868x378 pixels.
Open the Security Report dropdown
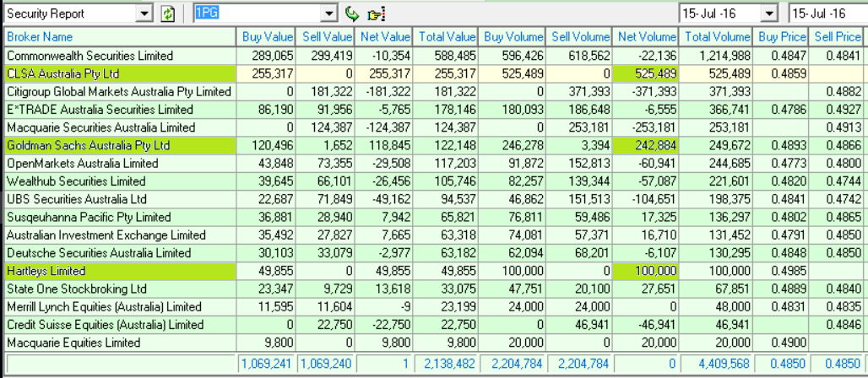[x=145, y=13]
